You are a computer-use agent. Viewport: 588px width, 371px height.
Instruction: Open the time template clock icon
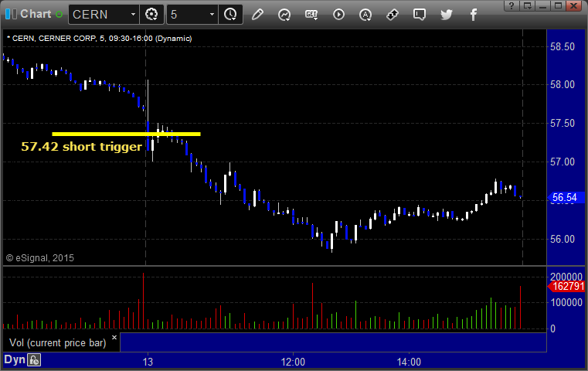pos(230,15)
